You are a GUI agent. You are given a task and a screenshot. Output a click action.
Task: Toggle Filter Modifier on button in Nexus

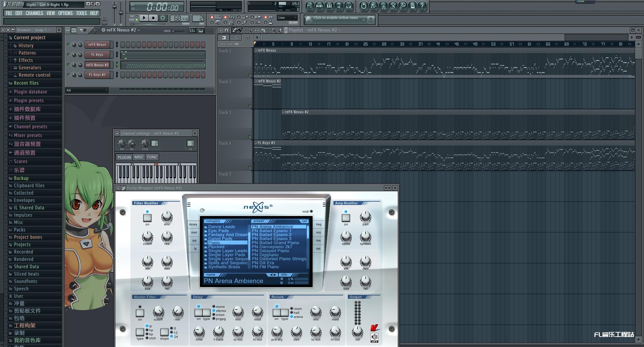(x=147, y=218)
